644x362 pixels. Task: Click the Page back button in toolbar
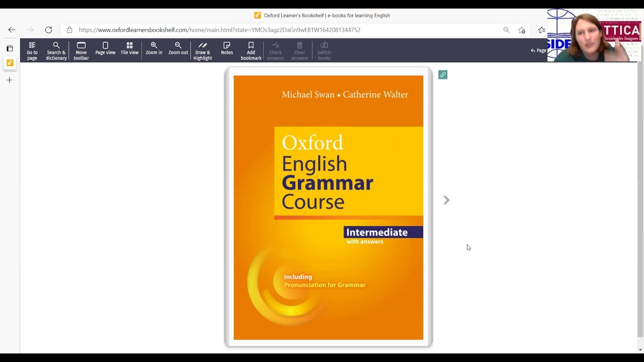click(538, 50)
